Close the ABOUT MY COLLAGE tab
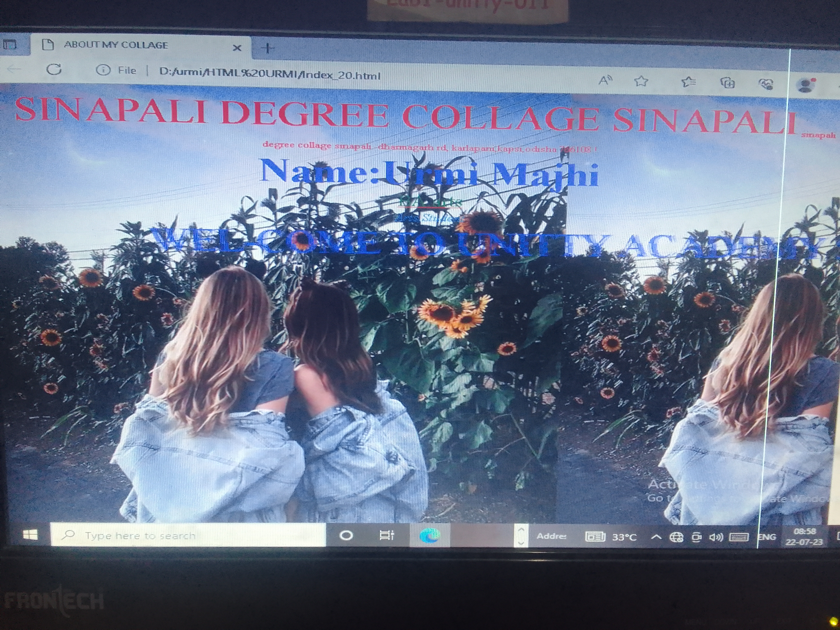This screenshot has width=840, height=630. point(237,48)
